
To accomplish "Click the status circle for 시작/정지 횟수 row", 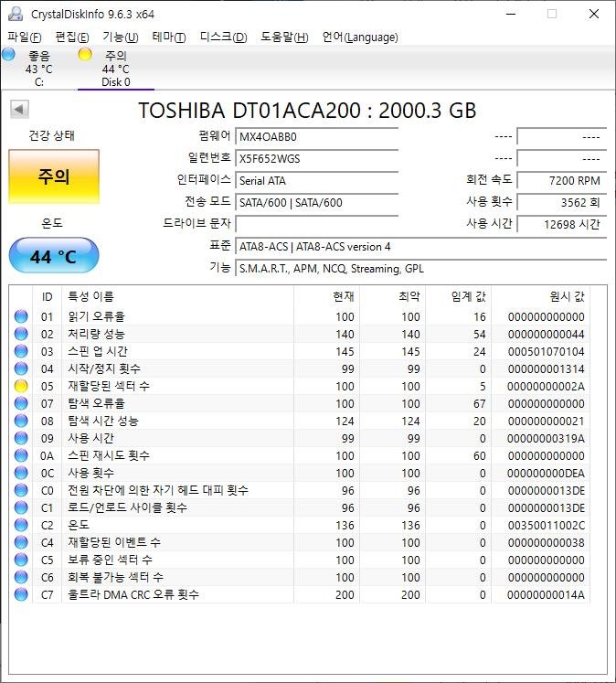I will pos(21,368).
